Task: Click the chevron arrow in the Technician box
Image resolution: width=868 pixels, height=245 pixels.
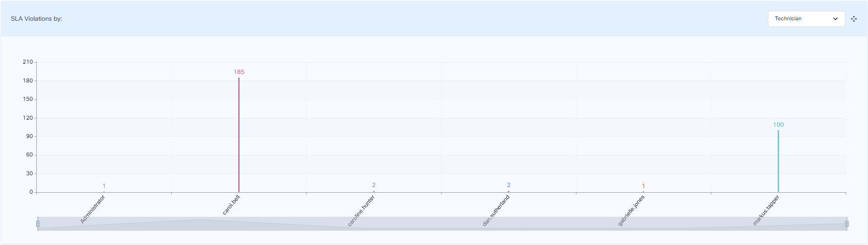Action: pyautogui.click(x=835, y=19)
